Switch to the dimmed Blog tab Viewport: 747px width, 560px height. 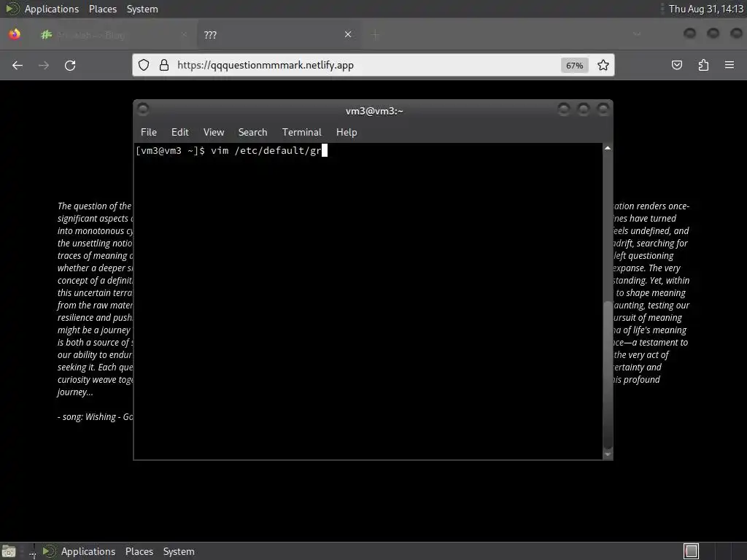[113, 35]
